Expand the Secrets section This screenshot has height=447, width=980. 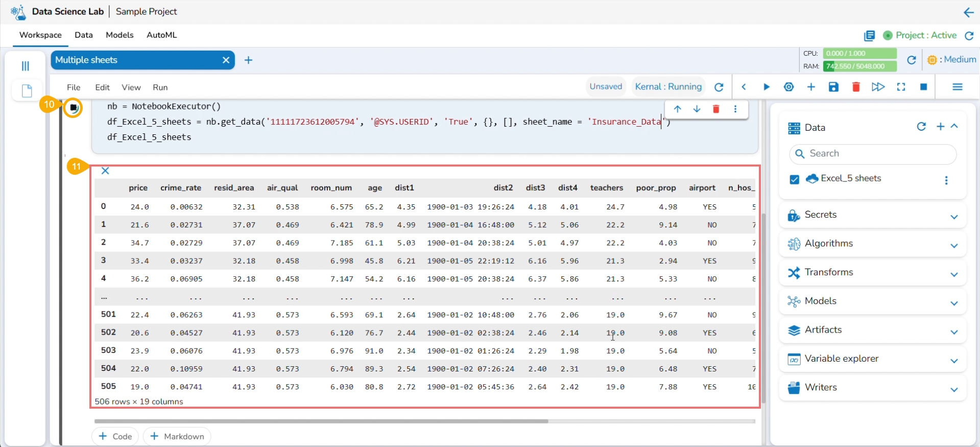[x=953, y=217]
